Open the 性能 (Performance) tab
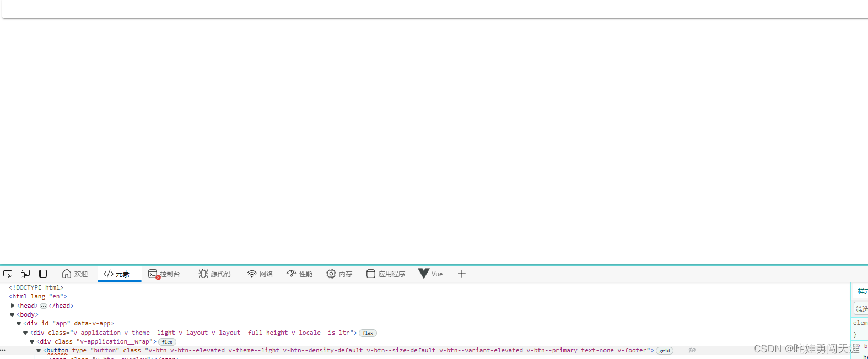 click(299, 274)
